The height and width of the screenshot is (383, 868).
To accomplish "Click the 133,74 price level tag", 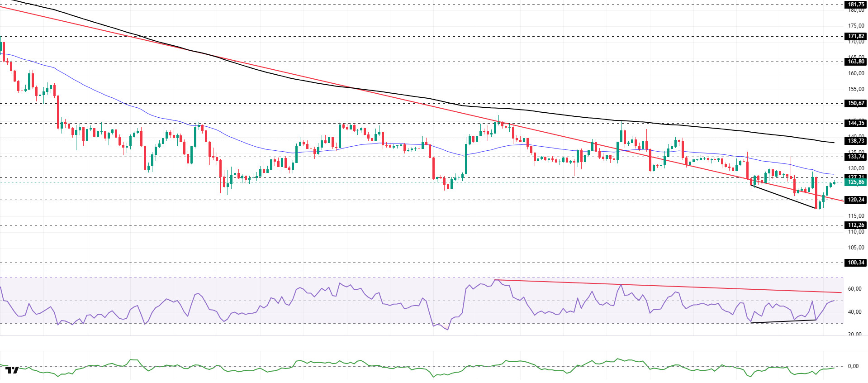I will pyautogui.click(x=855, y=157).
